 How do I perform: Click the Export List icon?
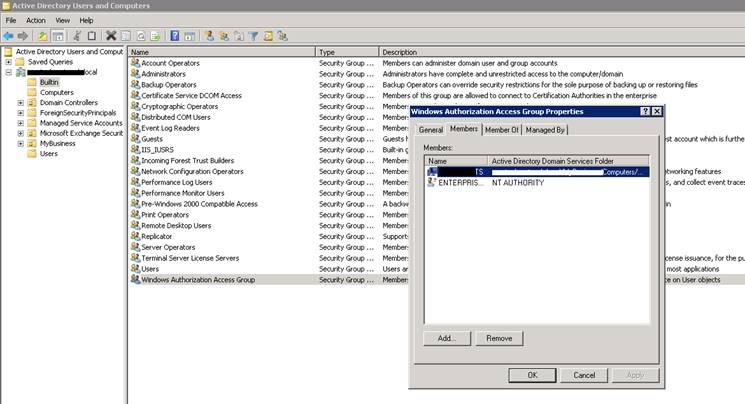(x=155, y=36)
